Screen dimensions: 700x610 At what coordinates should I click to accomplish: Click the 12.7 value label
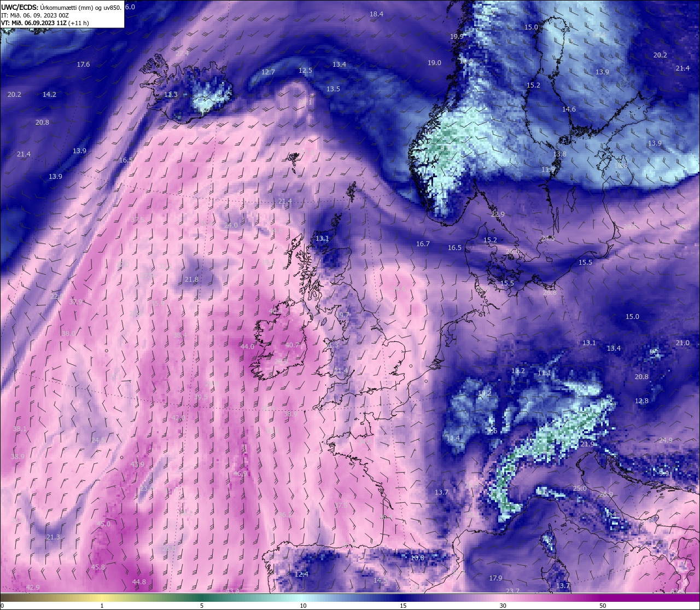(x=268, y=72)
